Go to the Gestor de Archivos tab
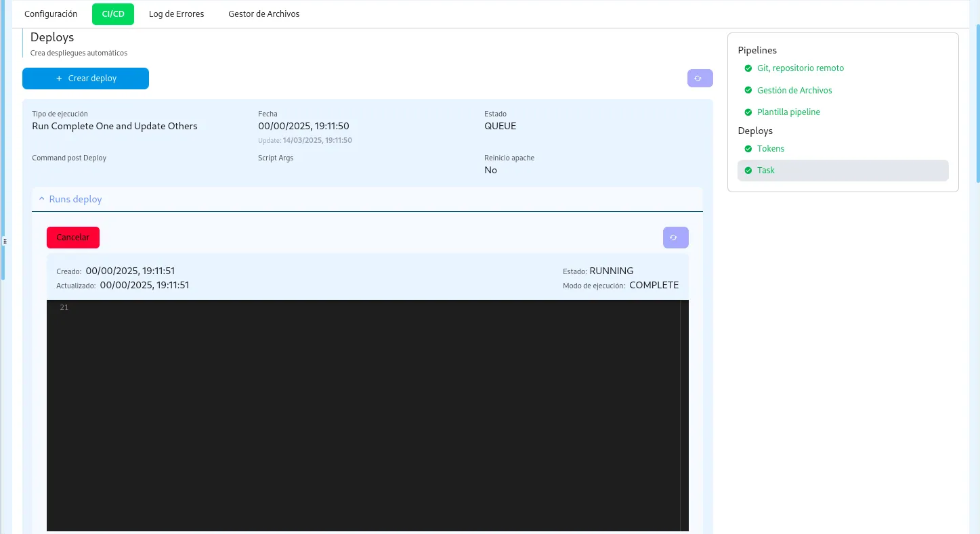980x534 pixels. pyautogui.click(x=264, y=14)
